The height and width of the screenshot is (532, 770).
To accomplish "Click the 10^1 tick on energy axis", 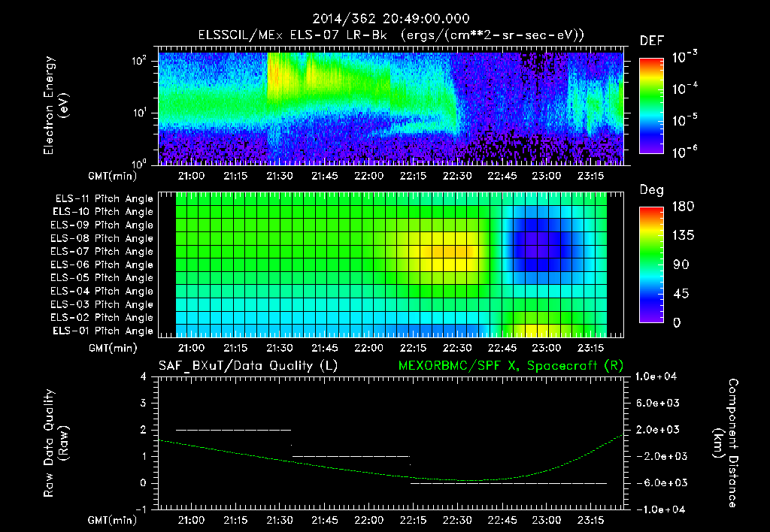I will [139, 113].
